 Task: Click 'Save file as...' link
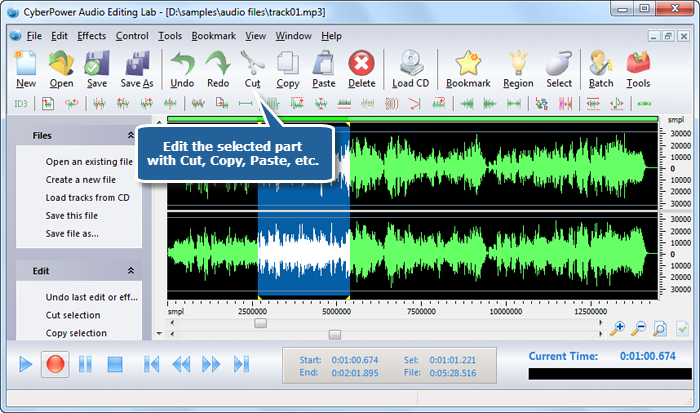[72, 234]
